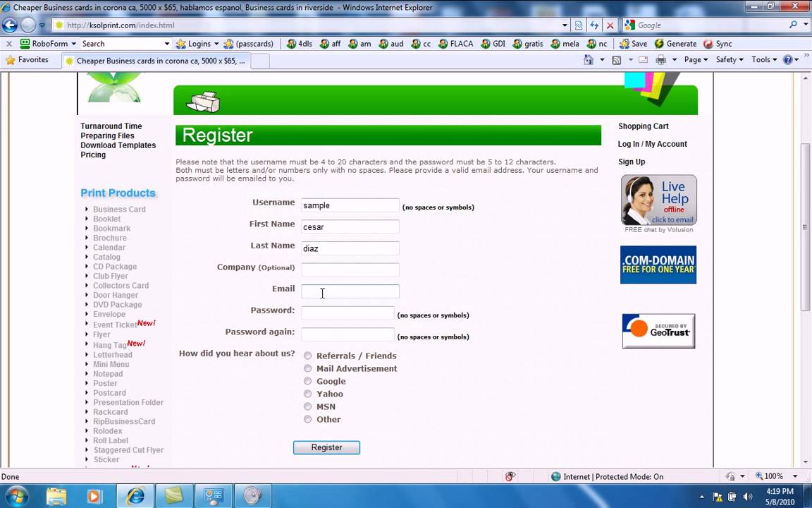Click the passcards RoboForm item
Image resolution: width=812 pixels, height=508 pixels.
pyautogui.click(x=248, y=44)
